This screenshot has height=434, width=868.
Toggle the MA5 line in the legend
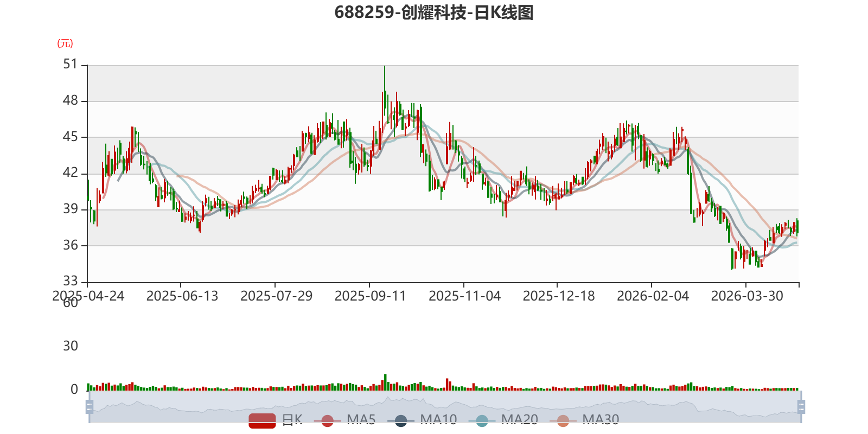(344, 420)
